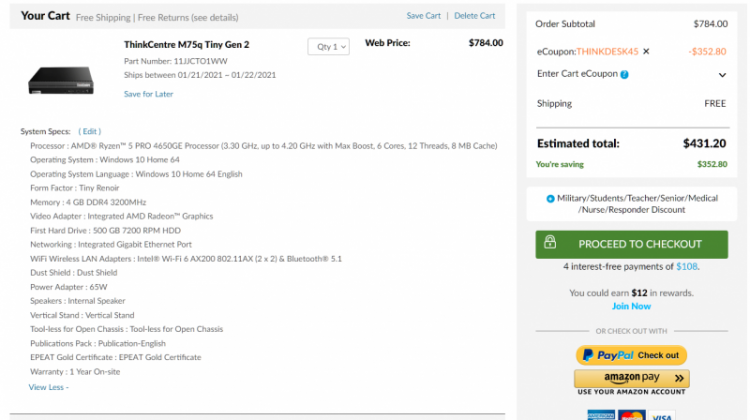Click the Save Cart link
The height and width of the screenshot is (420, 750).
[x=423, y=16]
